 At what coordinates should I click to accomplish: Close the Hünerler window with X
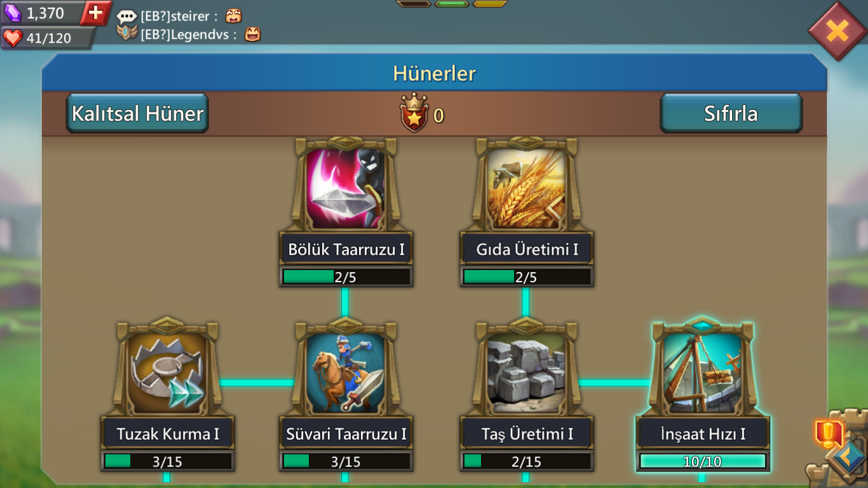point(837,30)
